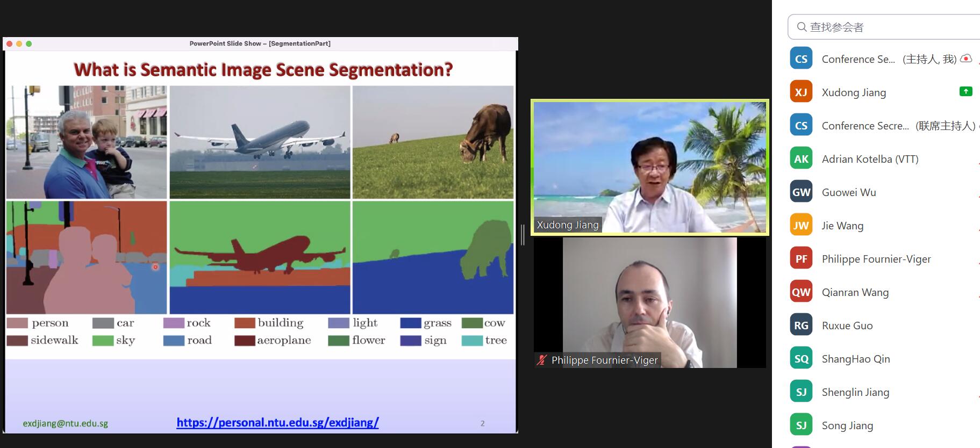
Task: Click the CS avatar of the host Conference Se...
Action: [801, 59]
